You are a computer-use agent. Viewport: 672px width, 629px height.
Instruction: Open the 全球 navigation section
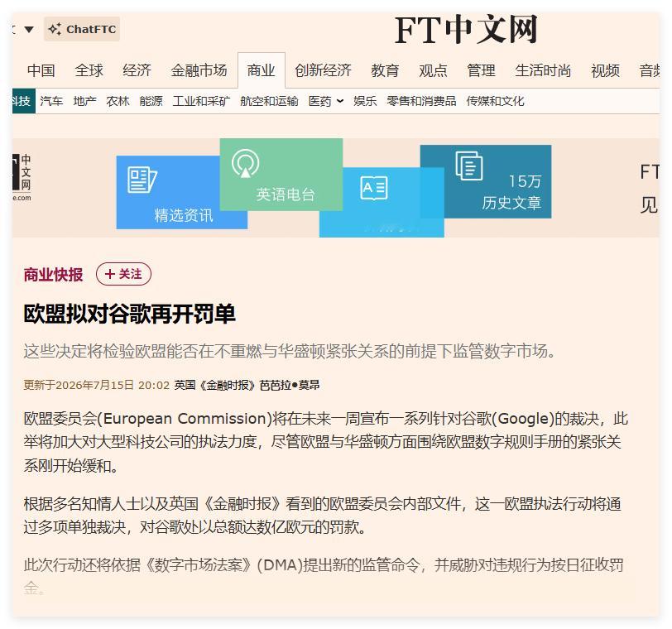pos(89,70)
